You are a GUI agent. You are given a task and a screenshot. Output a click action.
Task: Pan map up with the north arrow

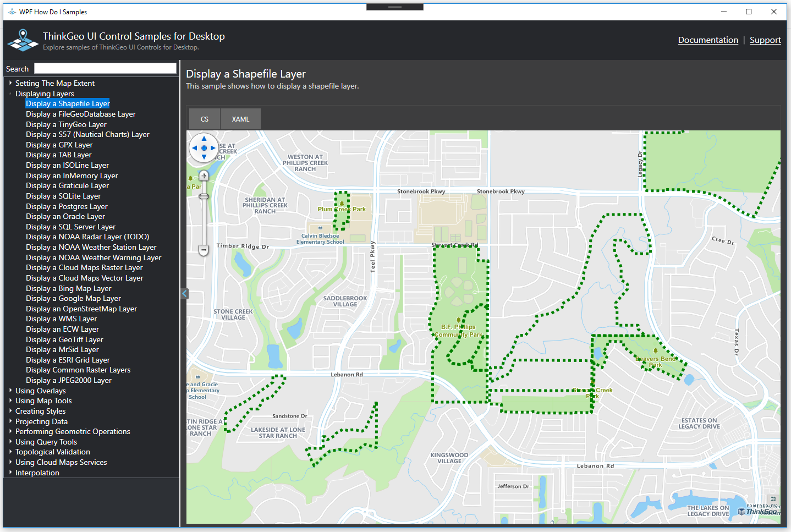click(204, 139)
